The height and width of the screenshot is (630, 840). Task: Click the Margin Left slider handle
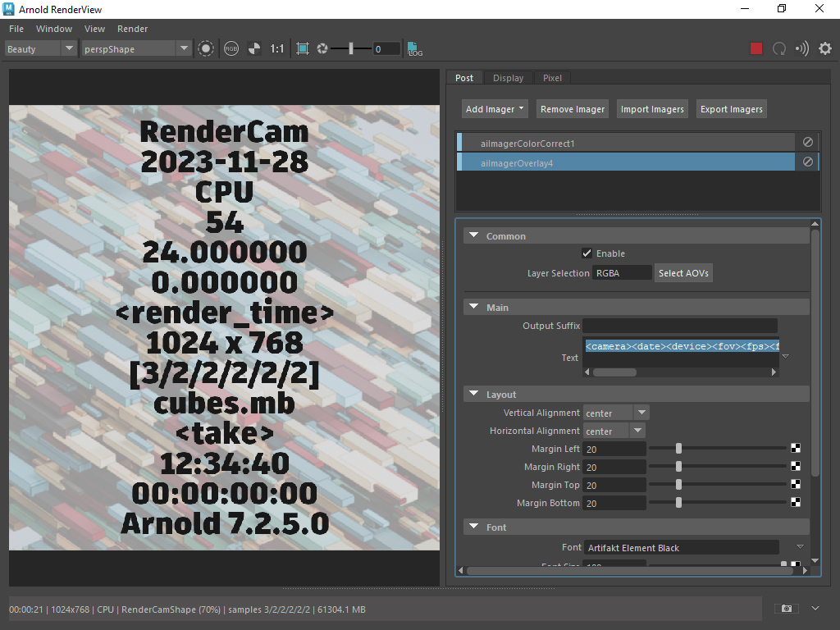pyautogui.click(x=679, y=449)
